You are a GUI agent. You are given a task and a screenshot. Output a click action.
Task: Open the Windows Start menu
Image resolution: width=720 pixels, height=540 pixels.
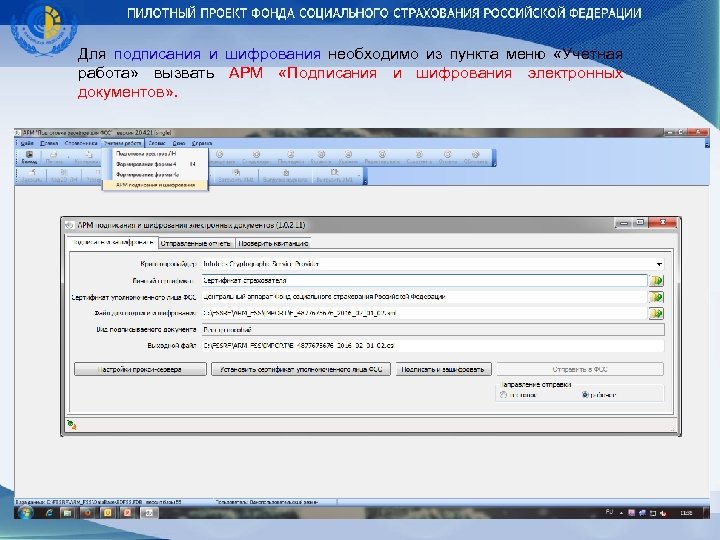(x=25, y=513)
